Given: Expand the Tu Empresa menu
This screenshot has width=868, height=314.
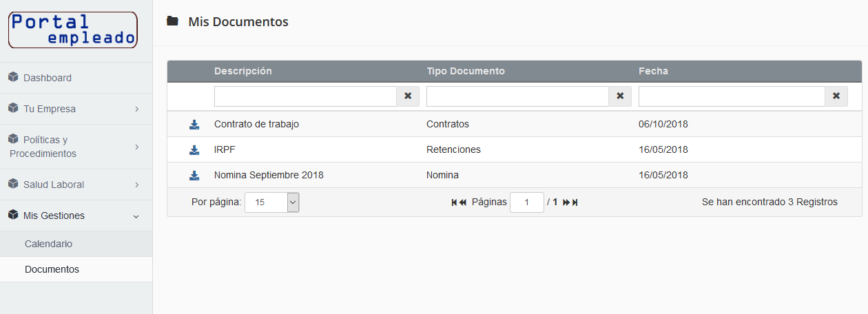Looking at the screenshot, I should (76, 109).
